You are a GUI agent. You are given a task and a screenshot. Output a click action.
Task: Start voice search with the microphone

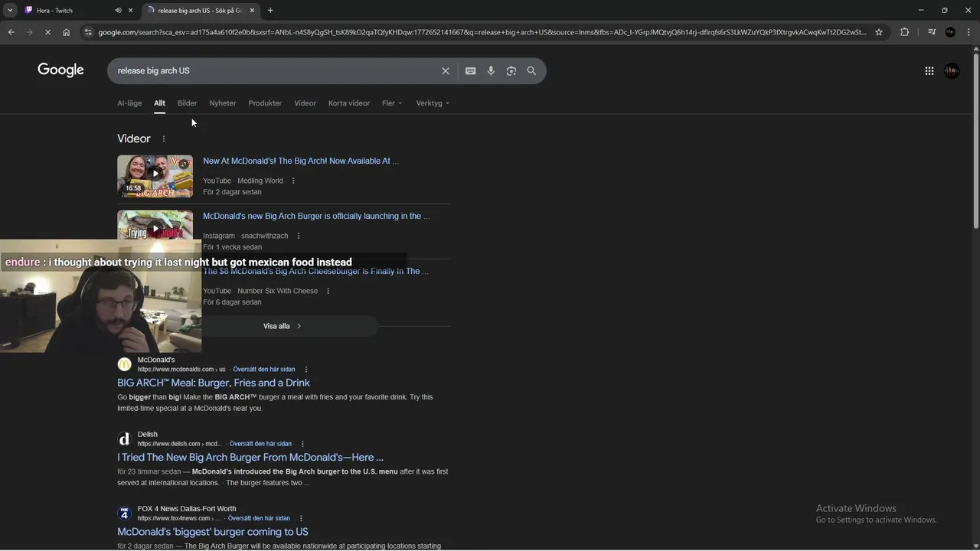491,70
